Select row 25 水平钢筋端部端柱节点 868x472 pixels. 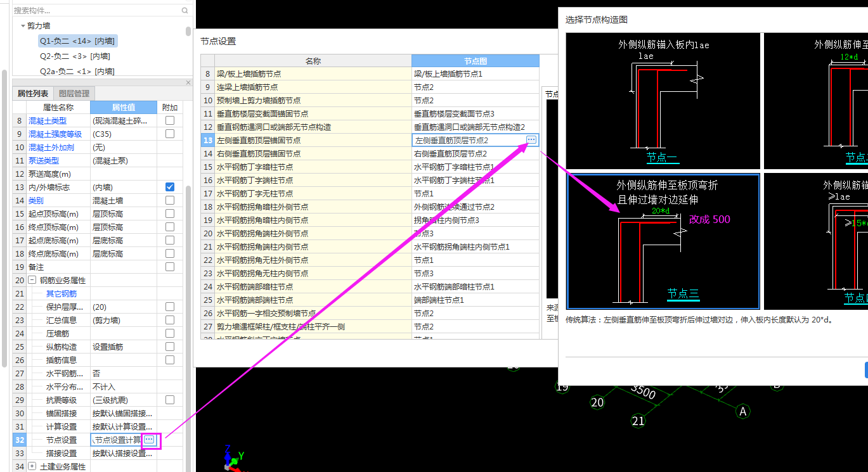(x=313, y=300)
